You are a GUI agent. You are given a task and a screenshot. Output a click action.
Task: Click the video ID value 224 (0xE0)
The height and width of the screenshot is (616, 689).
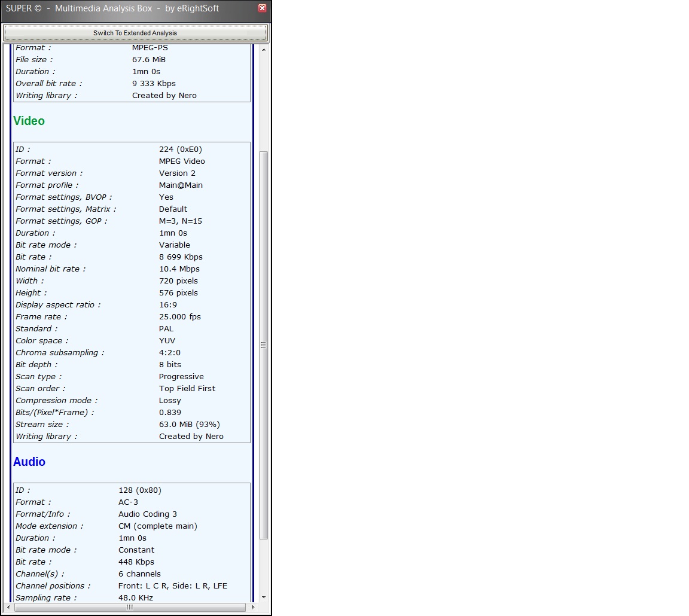pyautogui.click(x=181, y=150)
